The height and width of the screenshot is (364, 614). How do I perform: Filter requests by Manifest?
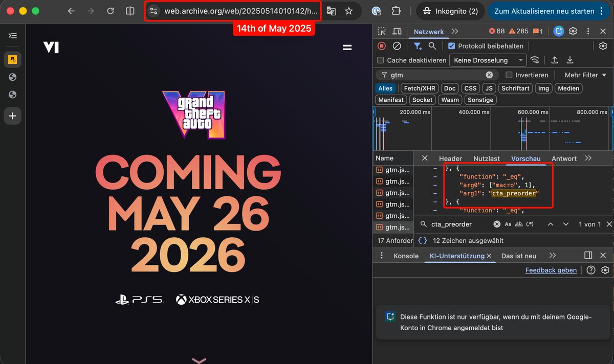[391, 100]
